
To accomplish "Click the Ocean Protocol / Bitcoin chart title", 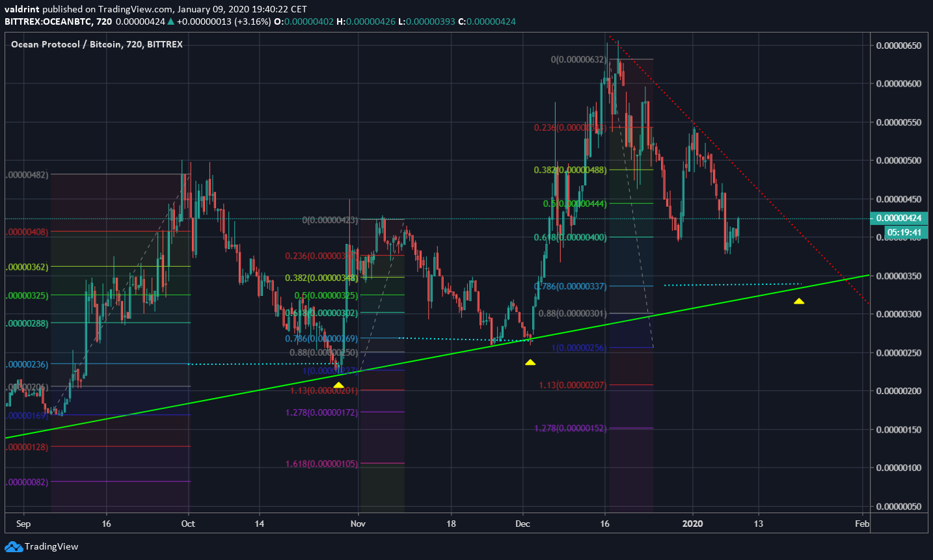I will pyautogui.click(x=97, y=44).
